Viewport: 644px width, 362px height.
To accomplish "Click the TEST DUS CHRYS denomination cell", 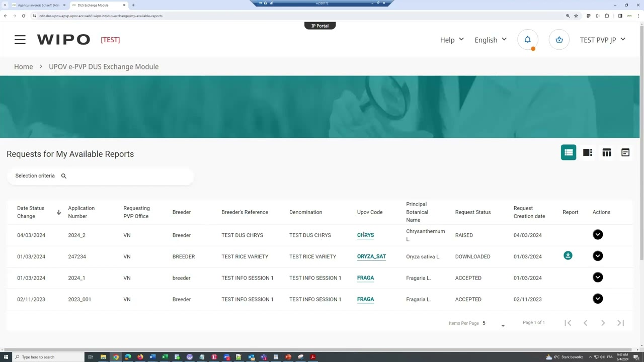I will coord(310,235).
